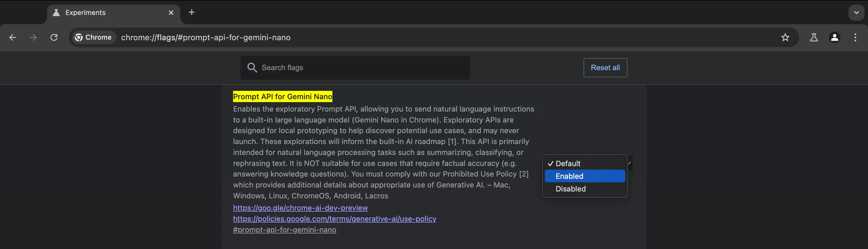This screenshot has height=249, width=868.
Task: Click the search magnifier icon
Action: pyautogui.click(x=252, y=68)
